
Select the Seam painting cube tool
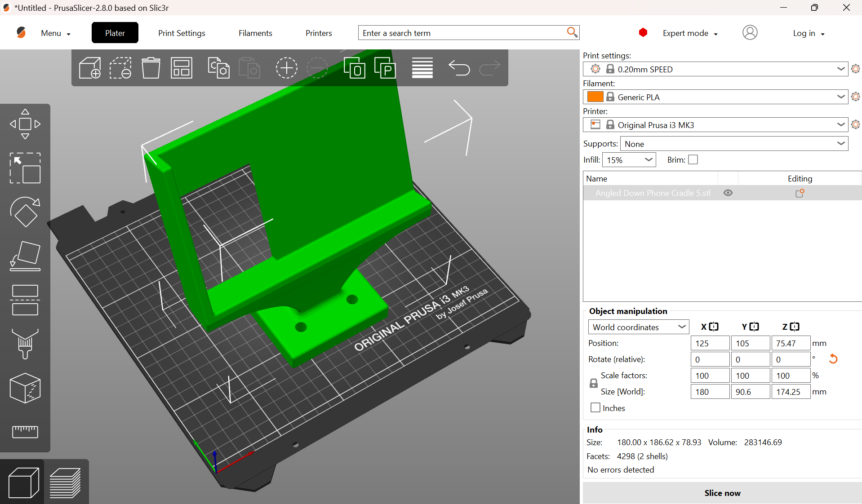[25, 388]
